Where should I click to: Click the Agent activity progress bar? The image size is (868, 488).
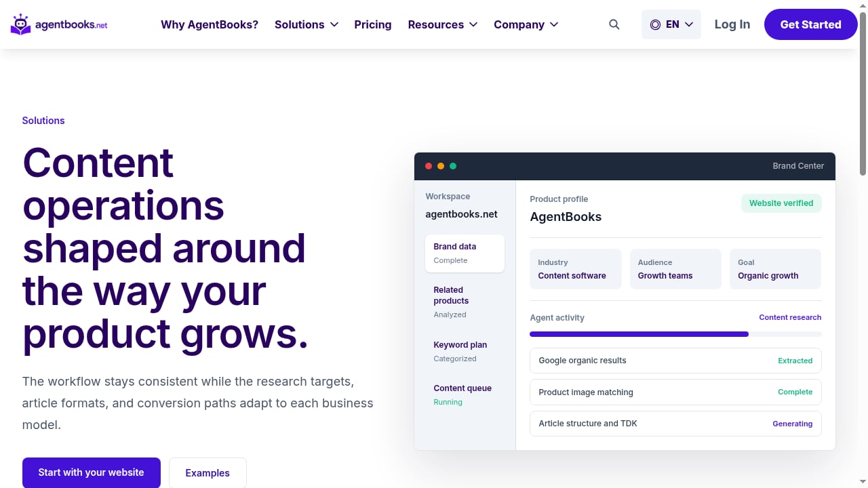tap(675, 334)
